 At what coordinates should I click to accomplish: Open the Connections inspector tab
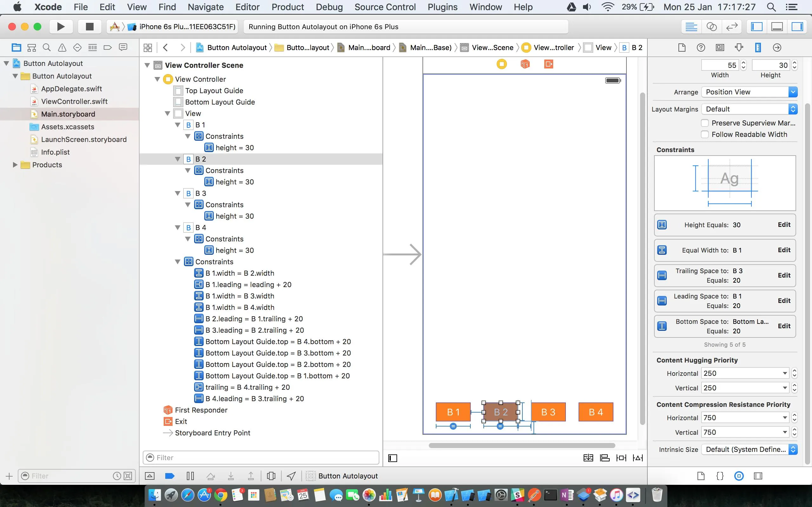click(777, 48)
